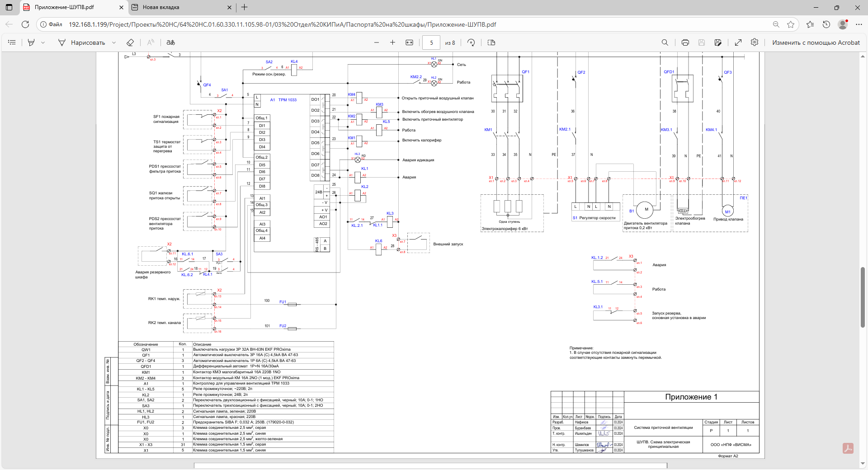Image resolution: width=868 pixels, height=470 pixels.
Task: Zoom out using the minus button
Action: tap(377, 42)
